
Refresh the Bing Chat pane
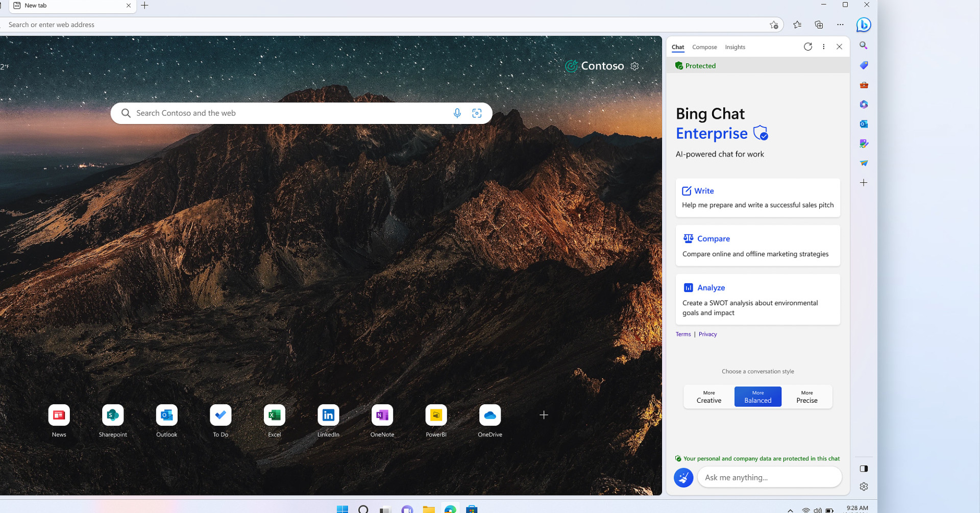click(807, 46)
